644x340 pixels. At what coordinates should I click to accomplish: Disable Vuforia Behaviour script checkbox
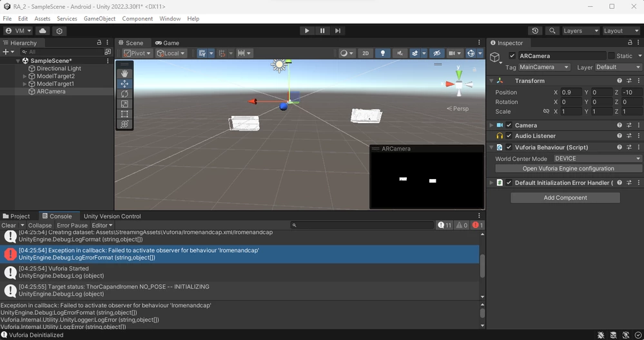tap(509, 147)
